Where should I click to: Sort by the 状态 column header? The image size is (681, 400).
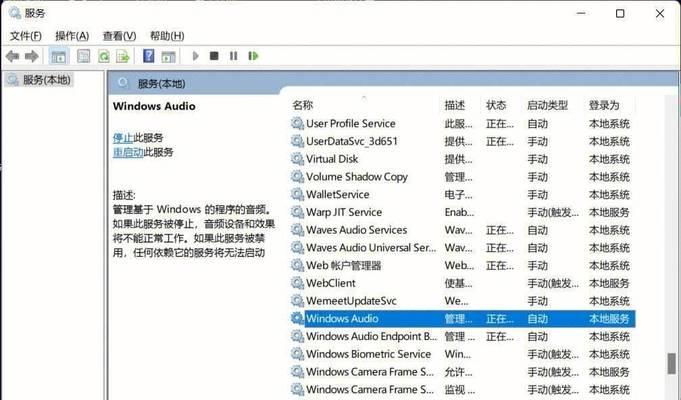click(496, 105)
